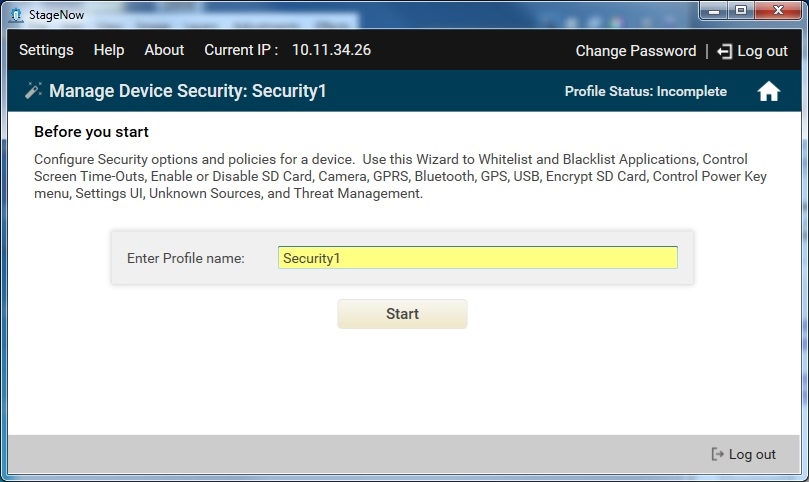Click the Change Password link
This screenshot has width=809, height=482.
635,51
